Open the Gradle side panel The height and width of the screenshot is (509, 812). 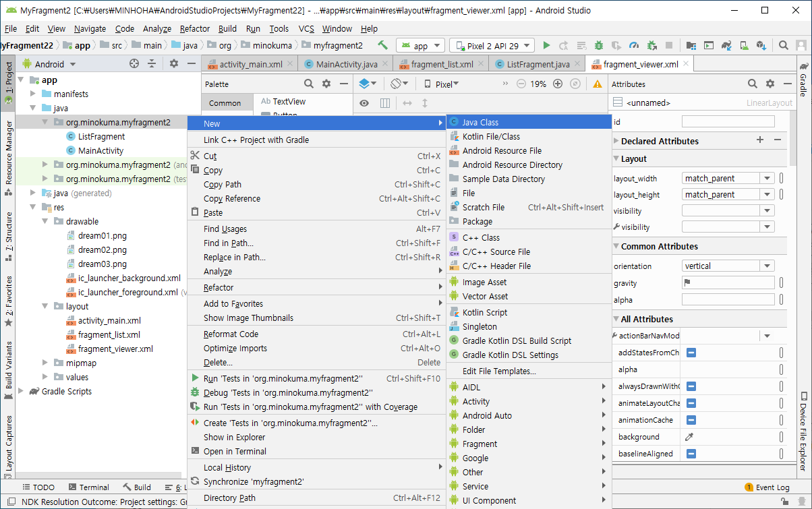coord(803,80)
